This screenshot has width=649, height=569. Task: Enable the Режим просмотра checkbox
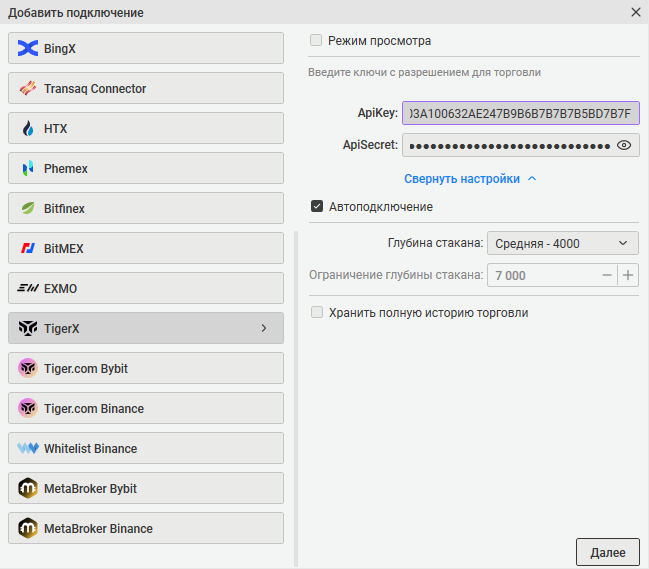click(317, 41)
